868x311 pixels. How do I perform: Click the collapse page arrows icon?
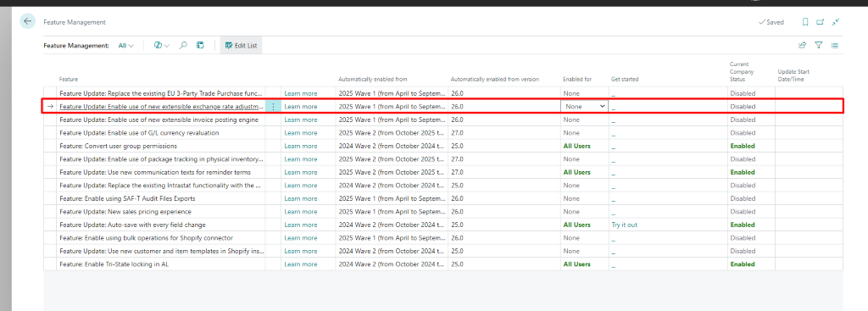(x=836, y=21)
